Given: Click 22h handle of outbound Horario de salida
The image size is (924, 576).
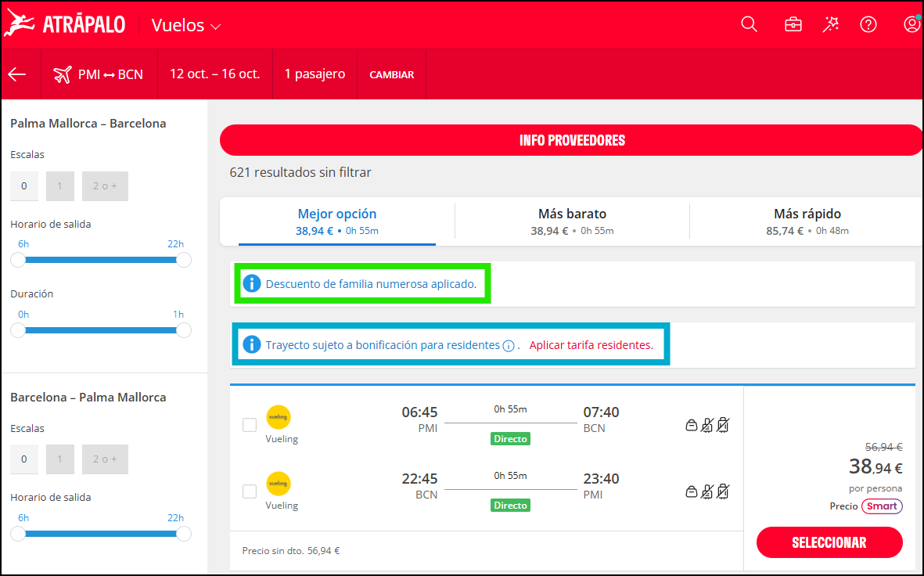Looking at the screenshot, I should pyautogui.click(x=184, y=260).
